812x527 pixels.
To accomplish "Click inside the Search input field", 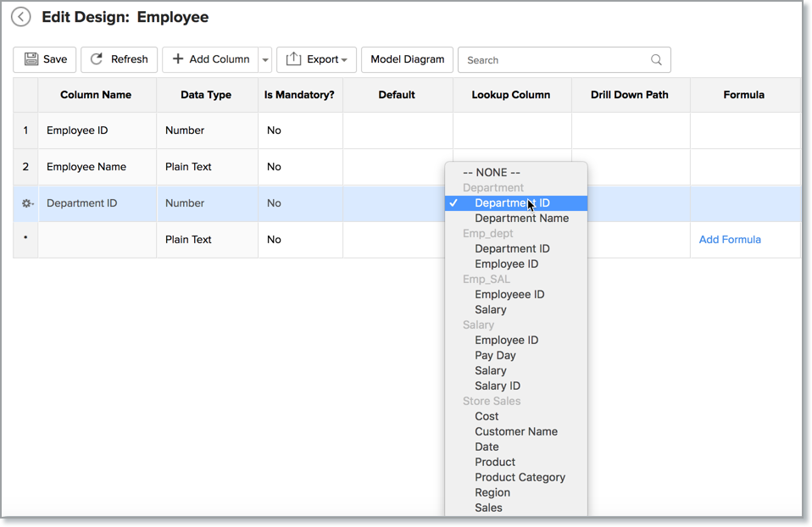I will (x=551, y=60).
